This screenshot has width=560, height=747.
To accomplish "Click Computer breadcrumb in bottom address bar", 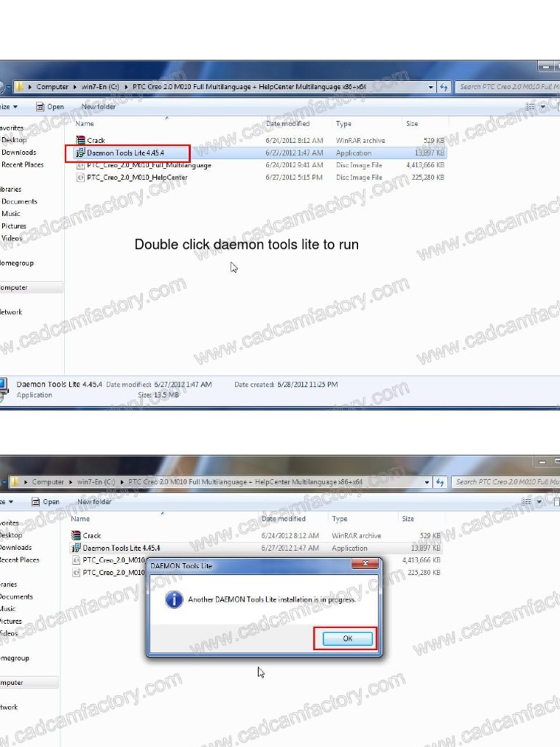I will click(x=47, y=482).
